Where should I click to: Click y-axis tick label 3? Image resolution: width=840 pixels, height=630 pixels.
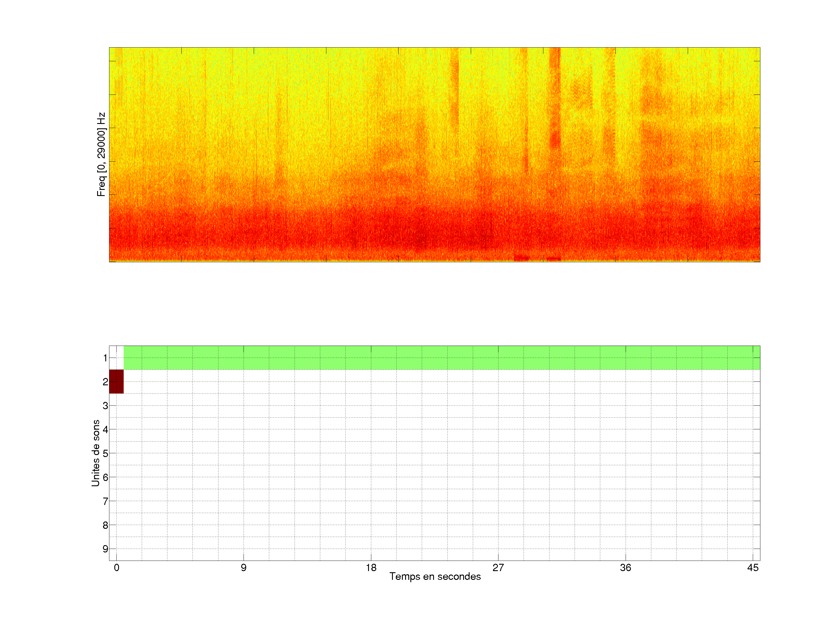coord(105,406)
